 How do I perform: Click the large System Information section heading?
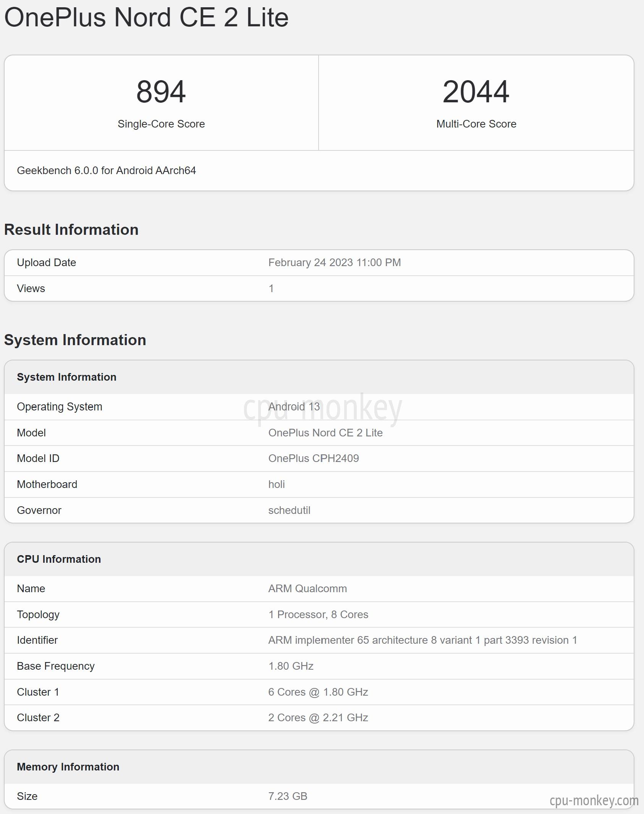[75, 340]
